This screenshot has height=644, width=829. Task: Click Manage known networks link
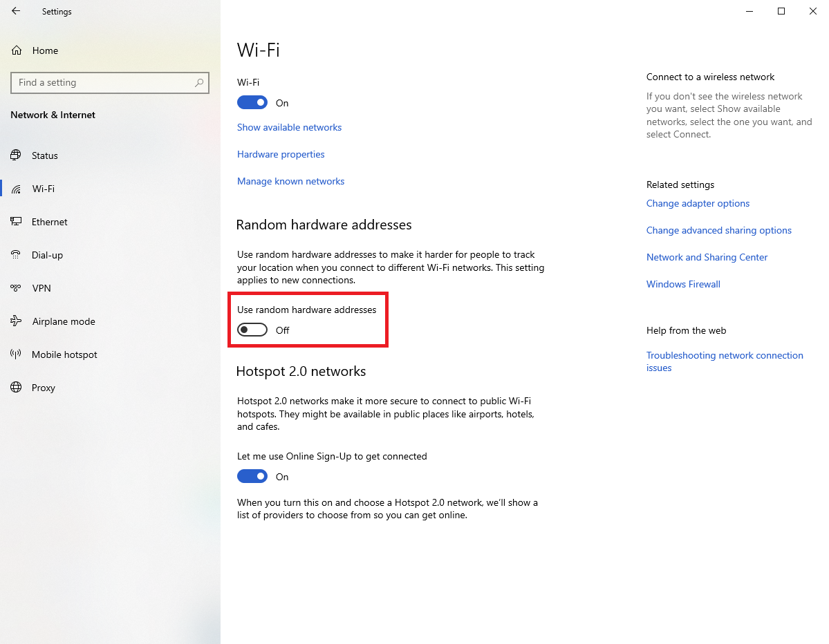pos(290,181)
